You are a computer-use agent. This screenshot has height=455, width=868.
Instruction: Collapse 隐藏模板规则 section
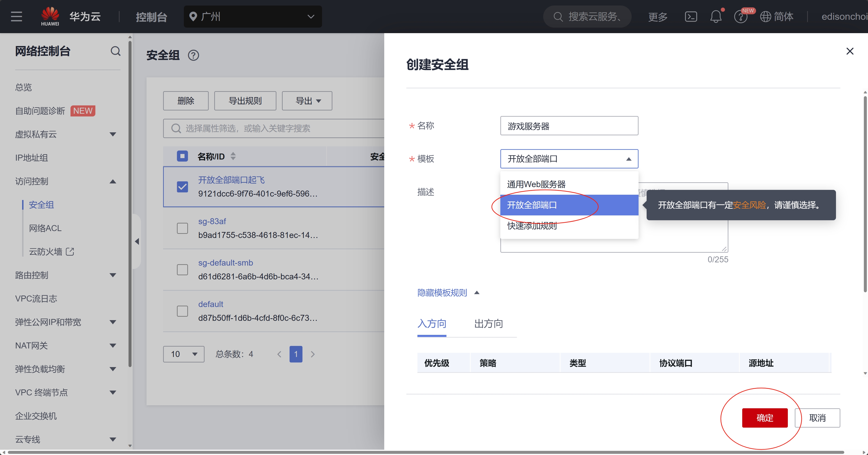coord(448,293)
